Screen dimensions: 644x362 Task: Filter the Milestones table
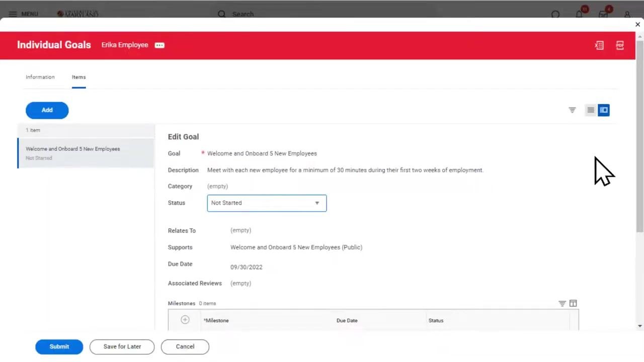[x=562, y=303]
